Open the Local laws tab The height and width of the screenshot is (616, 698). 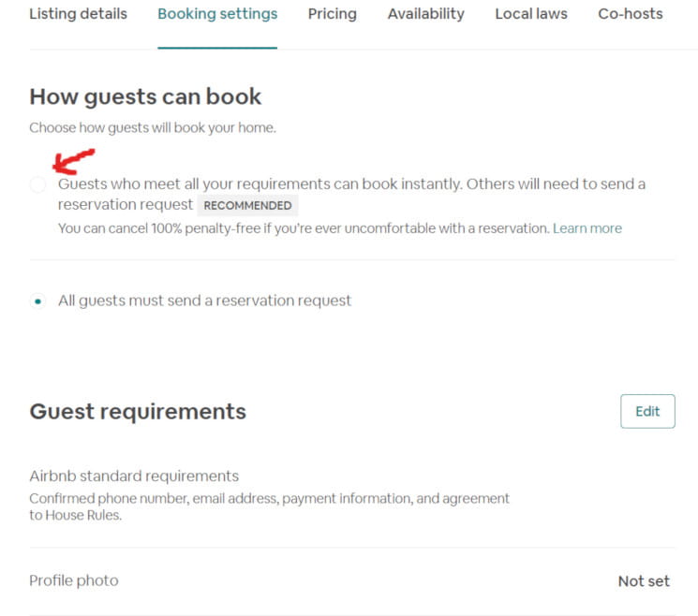pyautogui.click(x=530, y=14)
